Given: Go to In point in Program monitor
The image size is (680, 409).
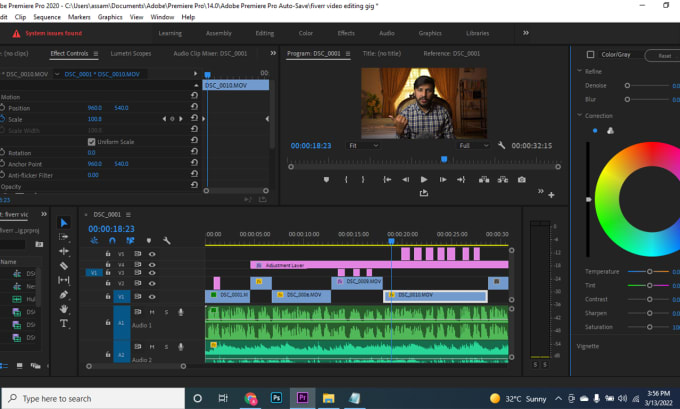Looking at the screenshot, I should [387, 180].
